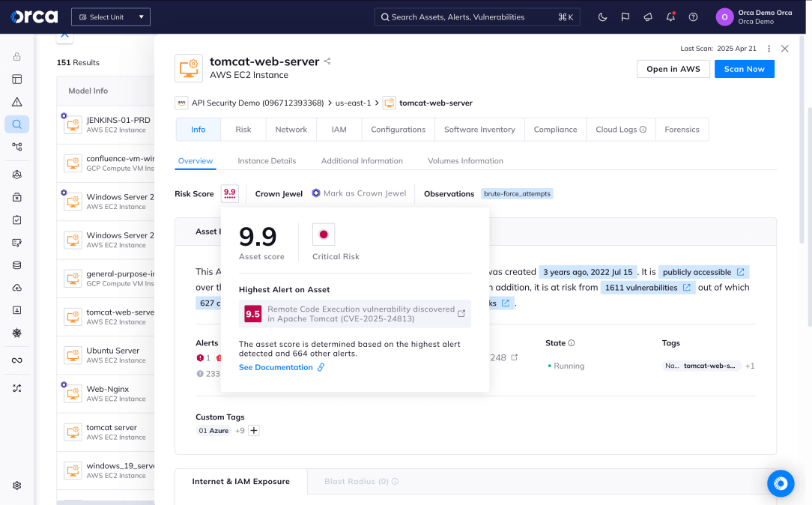The width and height of the screenshot is (812, 505).
Task: Collapse panel with chevron above 151 Results
Action: point(64,36)
